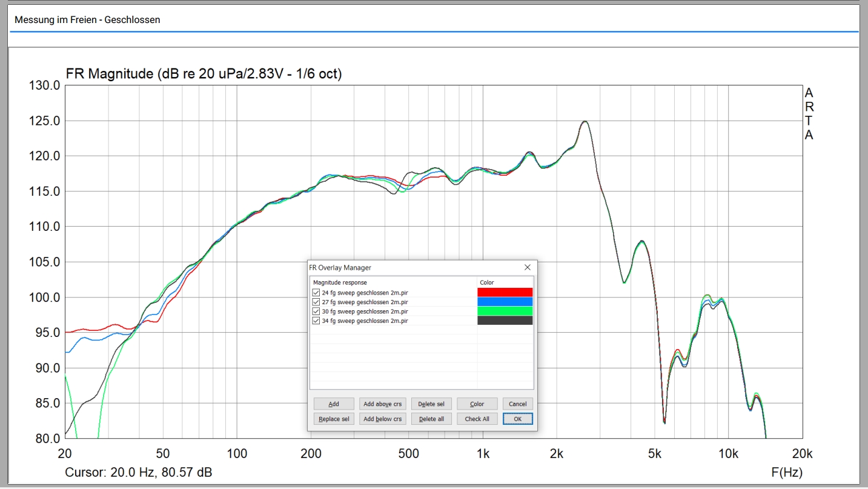Click the Add above crs button
Screen dimensions: 868x489
click(x=382, y=404)
